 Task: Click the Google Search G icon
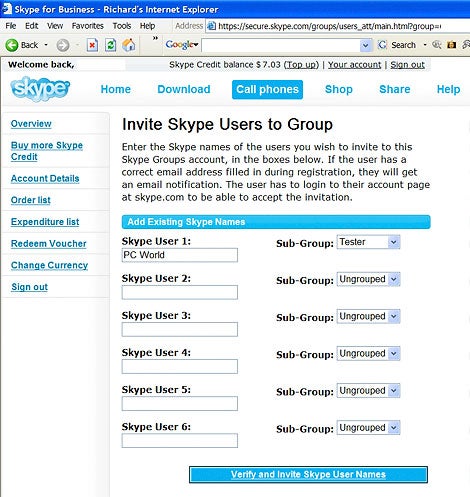pos(382,45)
